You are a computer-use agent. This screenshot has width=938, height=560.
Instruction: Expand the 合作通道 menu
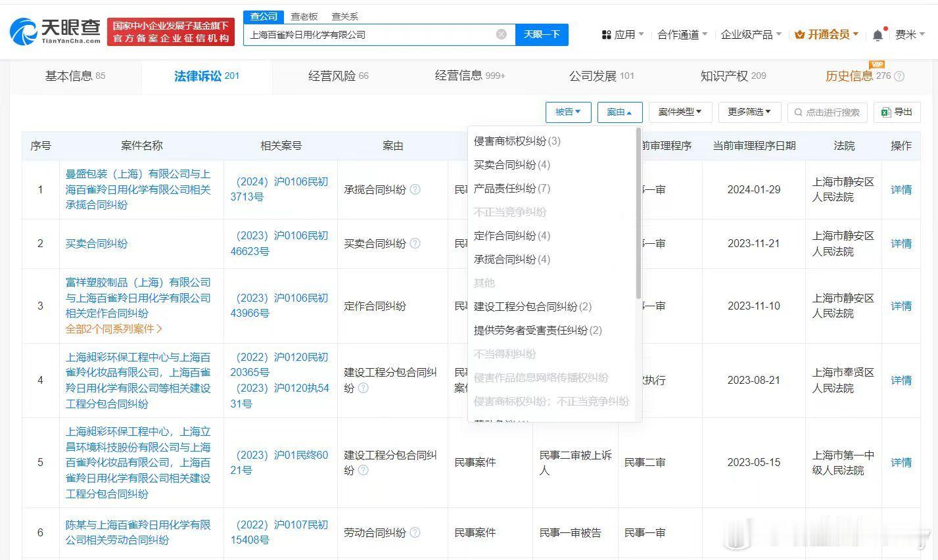tap(682, 35)
